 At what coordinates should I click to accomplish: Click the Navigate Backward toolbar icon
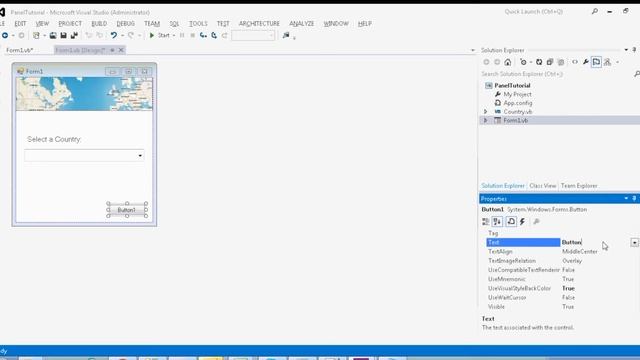coord(5,36)
